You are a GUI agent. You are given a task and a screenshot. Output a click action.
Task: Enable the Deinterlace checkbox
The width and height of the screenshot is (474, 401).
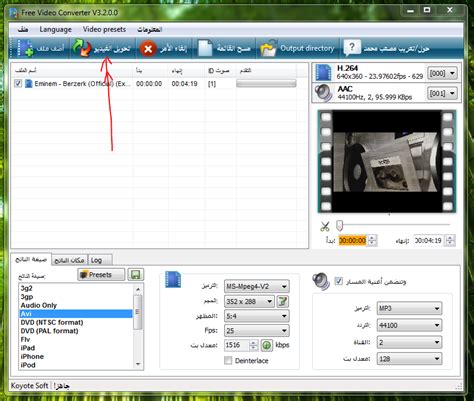pos(228,360)
